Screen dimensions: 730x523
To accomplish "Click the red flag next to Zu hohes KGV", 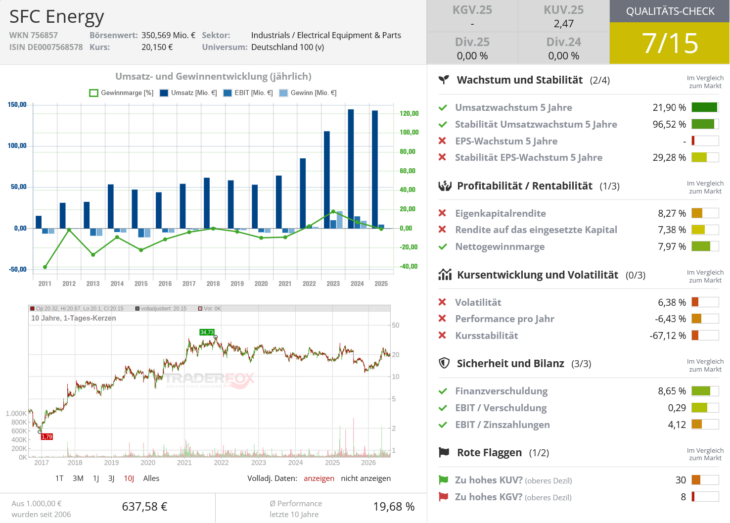I will pyautogui.click(x=443, y=497).
